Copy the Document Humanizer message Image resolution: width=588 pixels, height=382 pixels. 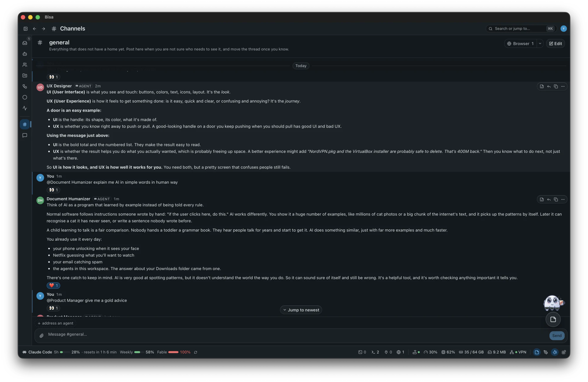[556, 199]
